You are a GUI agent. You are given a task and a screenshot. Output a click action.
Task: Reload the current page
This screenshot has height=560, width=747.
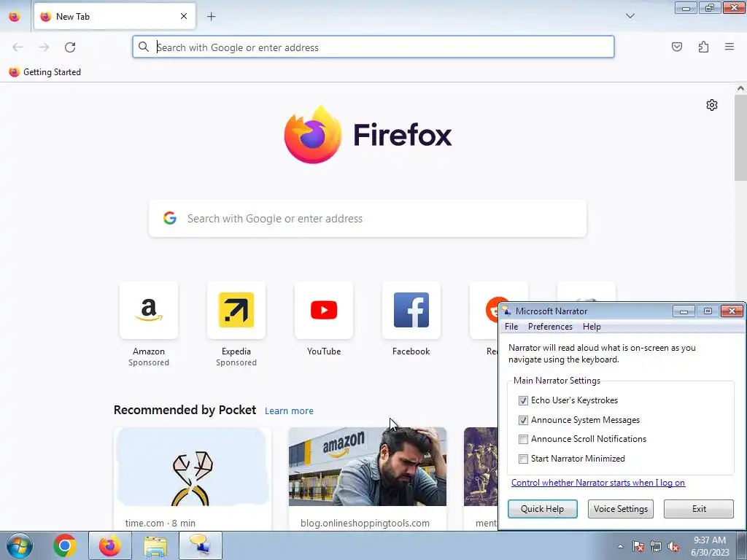pos(70,47)
